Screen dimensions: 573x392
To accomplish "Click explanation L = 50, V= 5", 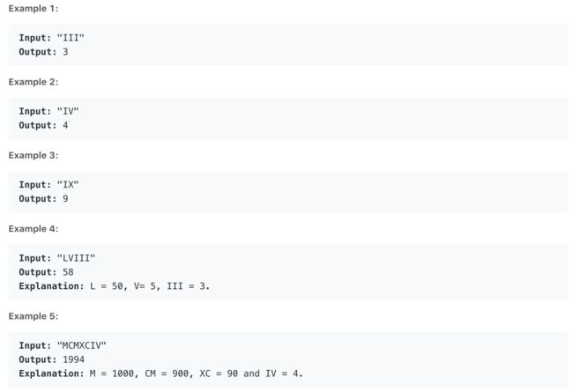I will click(x=115, y=286).
